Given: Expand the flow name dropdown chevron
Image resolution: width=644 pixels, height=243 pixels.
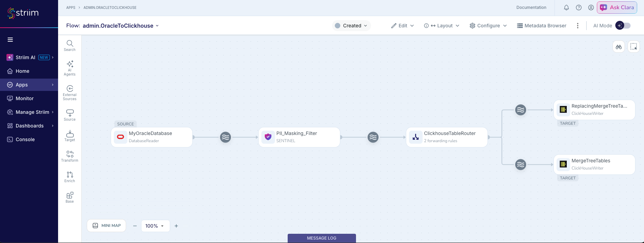Looking at the screenshot, I should coord(157,26).
